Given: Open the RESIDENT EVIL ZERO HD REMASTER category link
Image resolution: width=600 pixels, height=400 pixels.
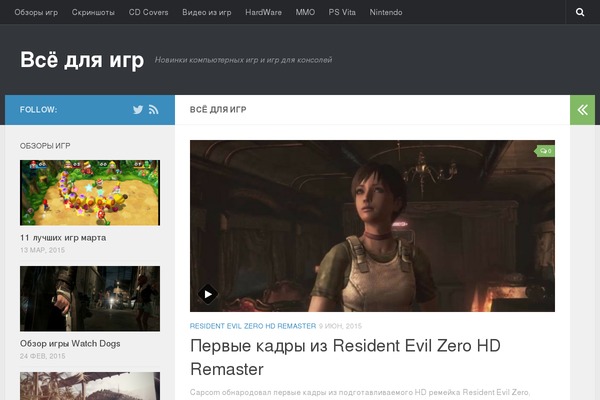Looking at the screenshot, I should (253, 326).
